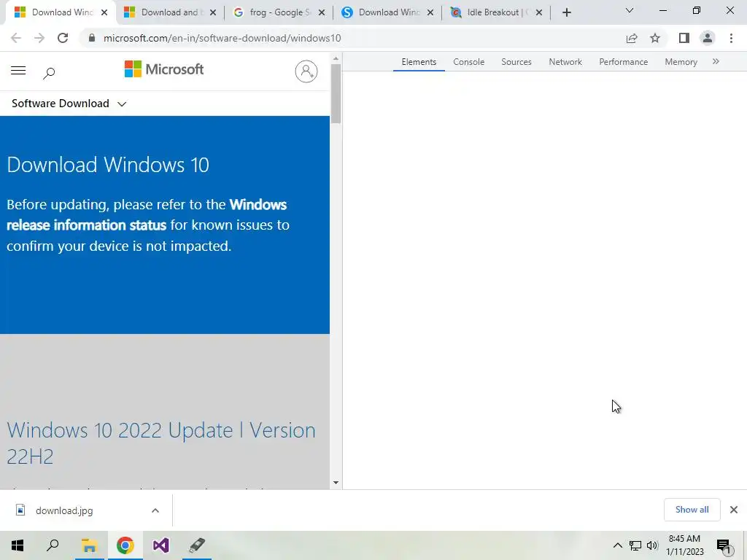This screenshot has width=747, height=560.
Task: Click the page's vertical scrollbar thumb
Action: 336,94
